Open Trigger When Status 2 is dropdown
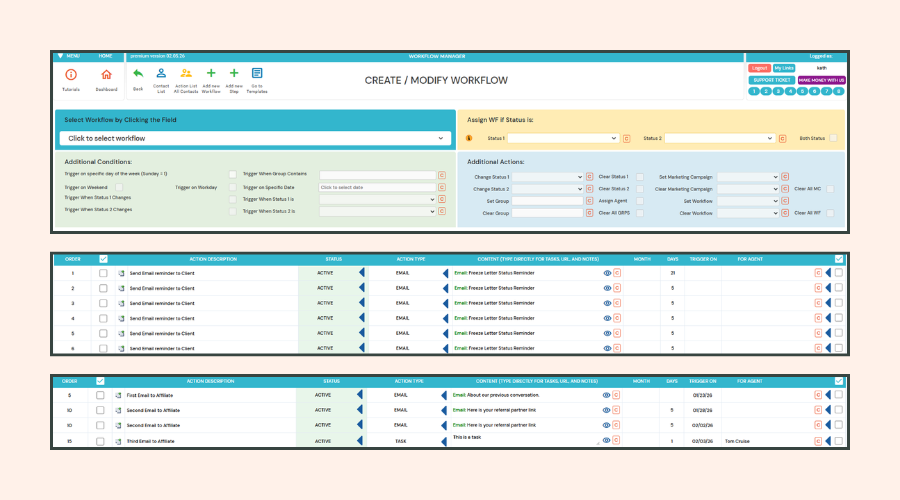Viewport: 900px width, 500px height. 378,211
